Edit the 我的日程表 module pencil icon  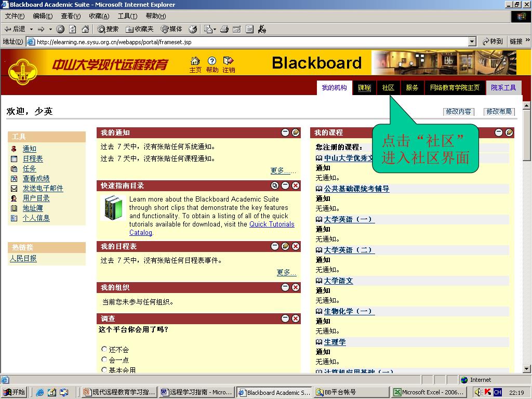(285, 246)
